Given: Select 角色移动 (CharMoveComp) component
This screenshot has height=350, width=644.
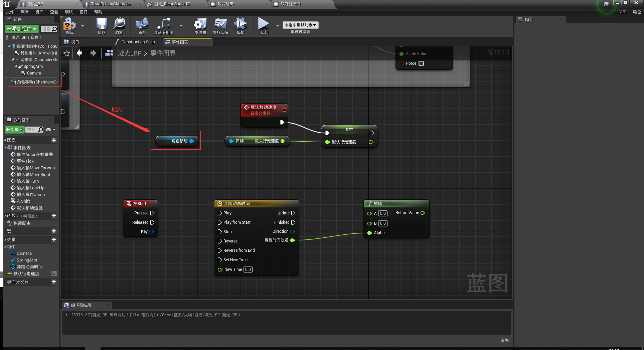Looking at the screenshot, I should (34, 82).
